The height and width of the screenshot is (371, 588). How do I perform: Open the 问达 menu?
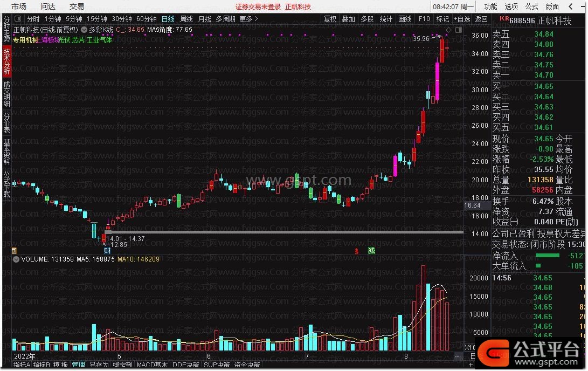click(x=47, y=6)
